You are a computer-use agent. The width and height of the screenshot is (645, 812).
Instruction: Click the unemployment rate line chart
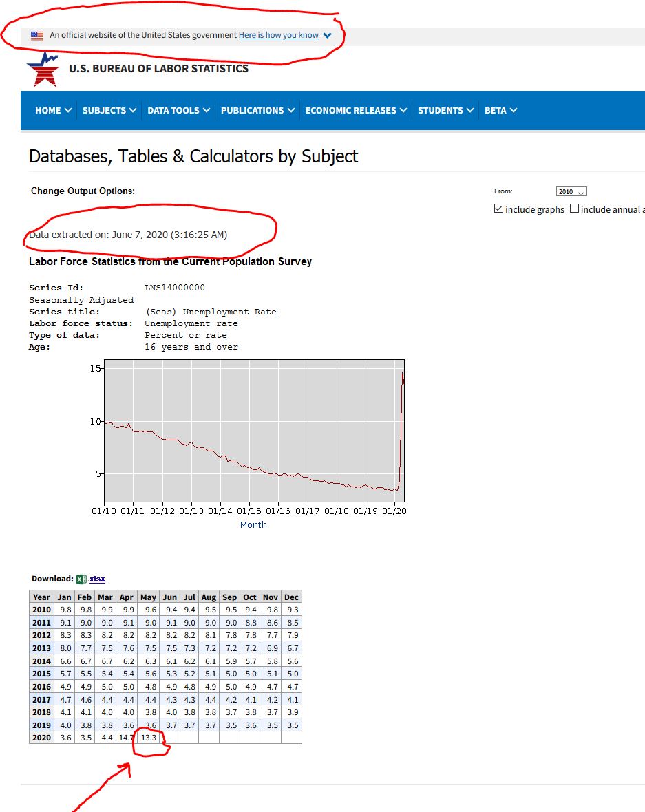pos(254,430)
